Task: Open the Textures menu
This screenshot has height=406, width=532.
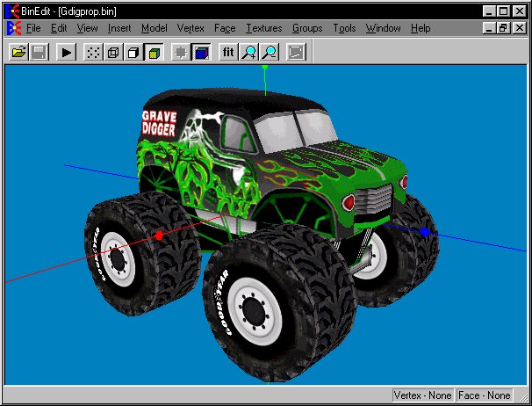Action: [263, 28]
